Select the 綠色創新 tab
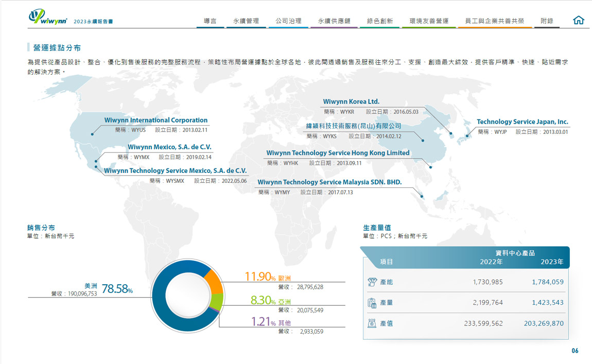 point(380,21)
